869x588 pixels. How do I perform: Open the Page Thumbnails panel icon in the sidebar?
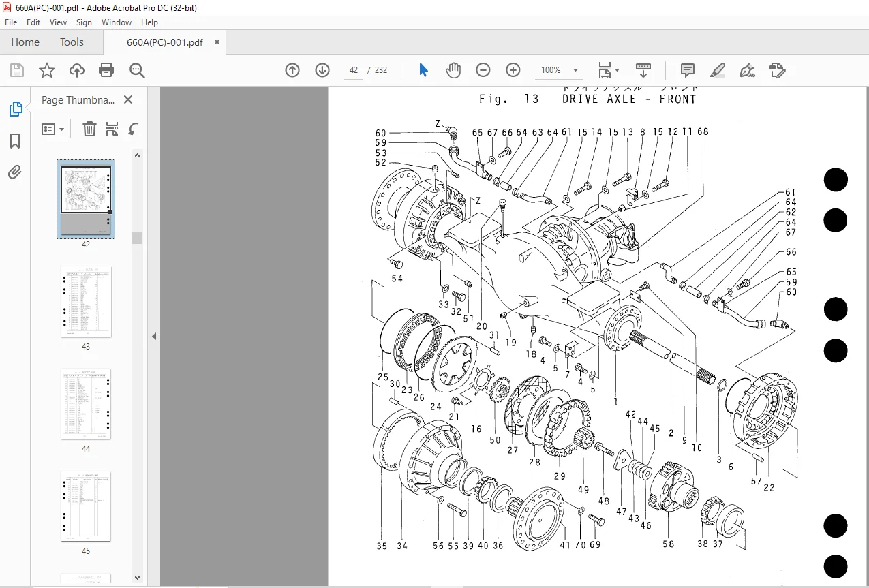click(x=15, y=109)
